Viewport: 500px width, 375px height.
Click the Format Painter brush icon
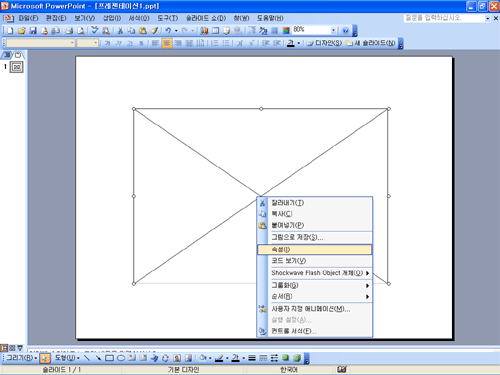154,31
